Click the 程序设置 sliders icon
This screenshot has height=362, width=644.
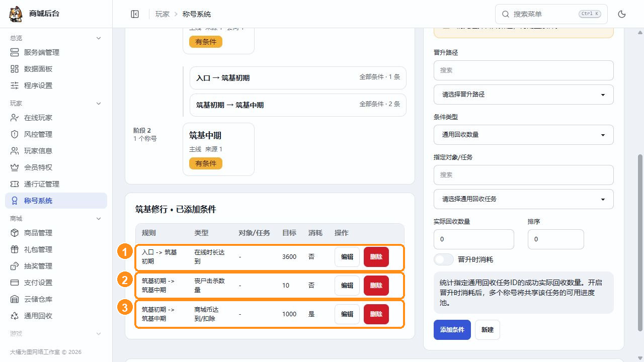click(x=15, y=85)
